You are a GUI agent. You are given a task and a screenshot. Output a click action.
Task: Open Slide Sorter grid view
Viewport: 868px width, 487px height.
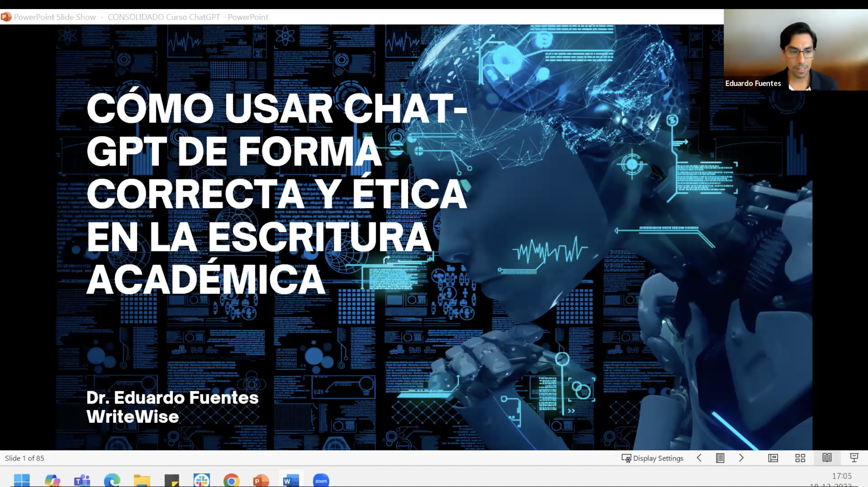(x=800, y=458)
